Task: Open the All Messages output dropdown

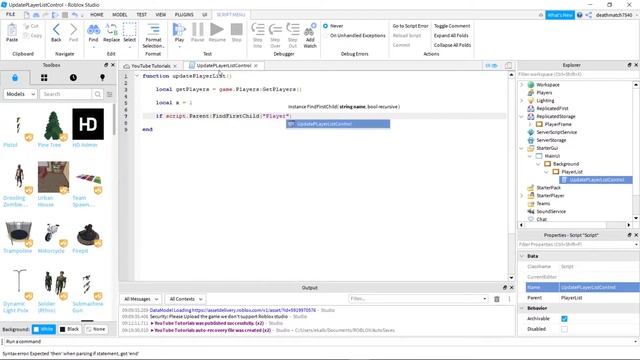Action: point(140,299)
